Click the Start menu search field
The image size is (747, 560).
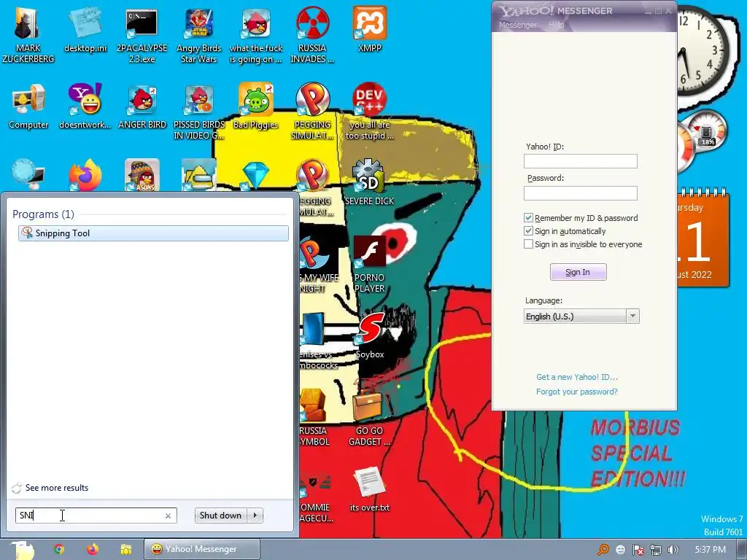96,516
